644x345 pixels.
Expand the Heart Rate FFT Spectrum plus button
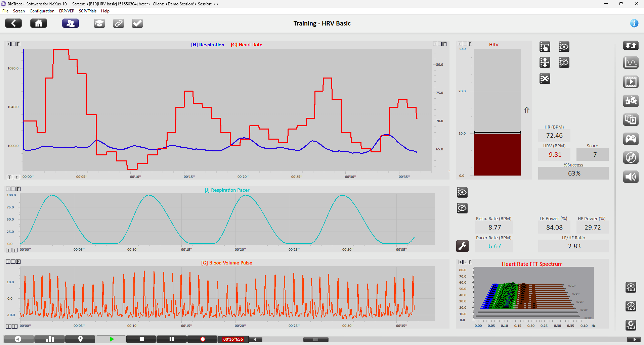[x=461, y=262]
